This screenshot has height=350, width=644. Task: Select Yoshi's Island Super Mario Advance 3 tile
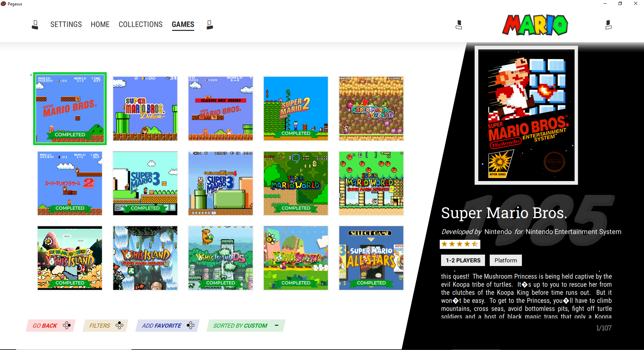[145, 258]
